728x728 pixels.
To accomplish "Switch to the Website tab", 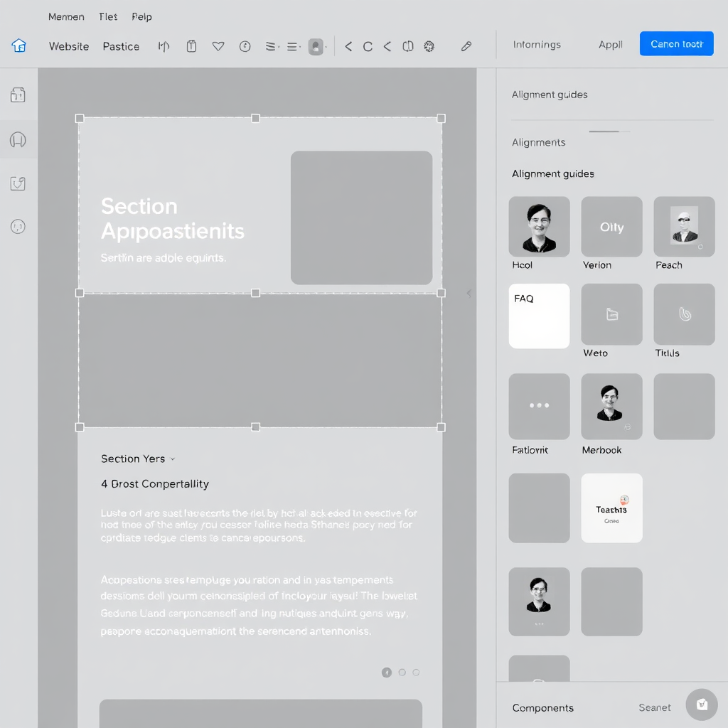I will pyautogui.click(x=69, y=46).
